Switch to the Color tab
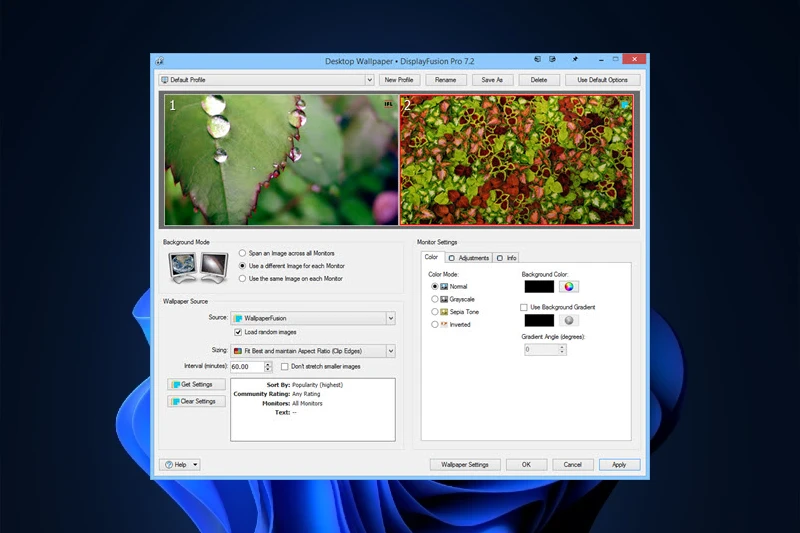This screenshot has width=800, height=533. click(432, 257)
